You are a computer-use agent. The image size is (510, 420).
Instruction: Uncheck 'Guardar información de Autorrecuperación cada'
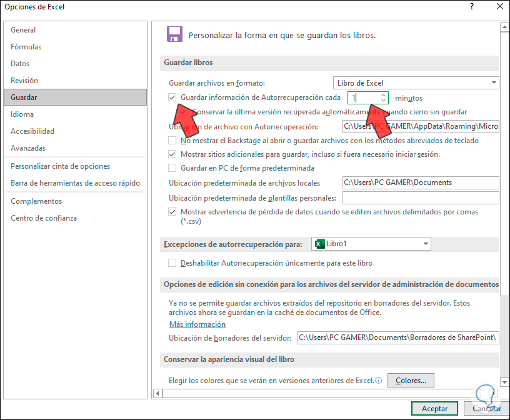(172, 97)
